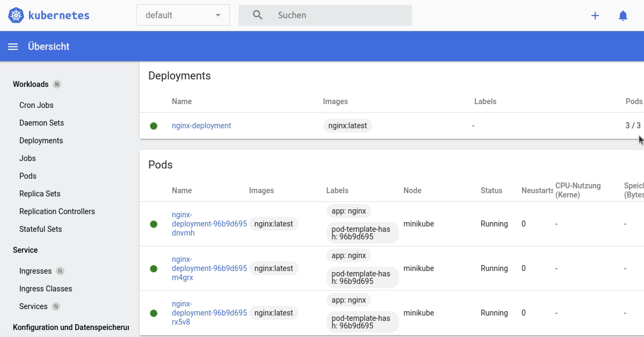Image resolution: width=644 pixels, height=337 pixels.
Task: Click CPU-Nutzung (Kerne) column header
Action: click(x=578, y=190)
